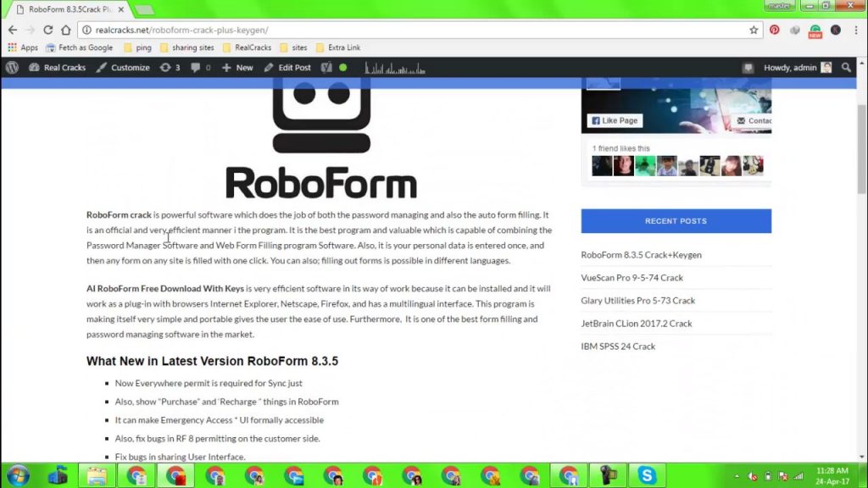Open the Apps launcher in the bookmarks bar

pyautogui.click(x=23, y=47)
